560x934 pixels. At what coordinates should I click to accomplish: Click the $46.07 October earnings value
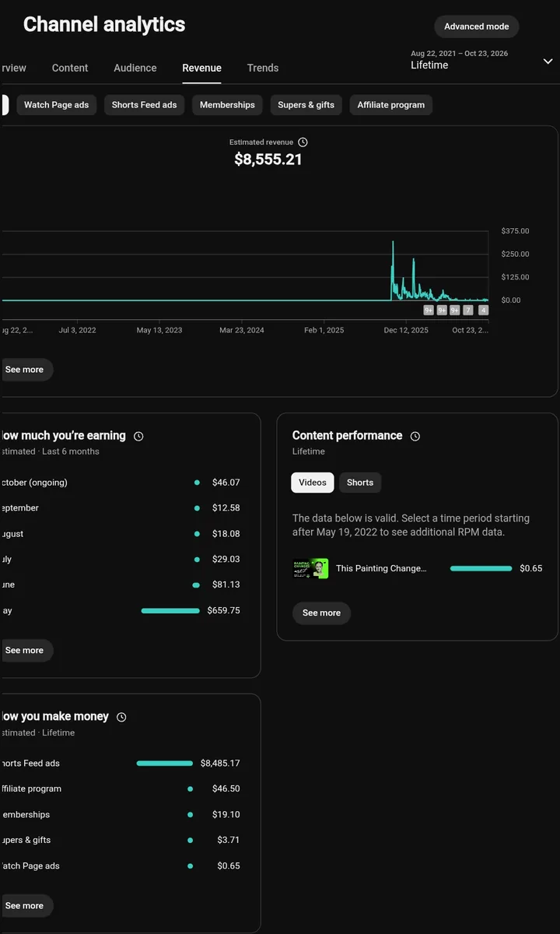[226, 483]
